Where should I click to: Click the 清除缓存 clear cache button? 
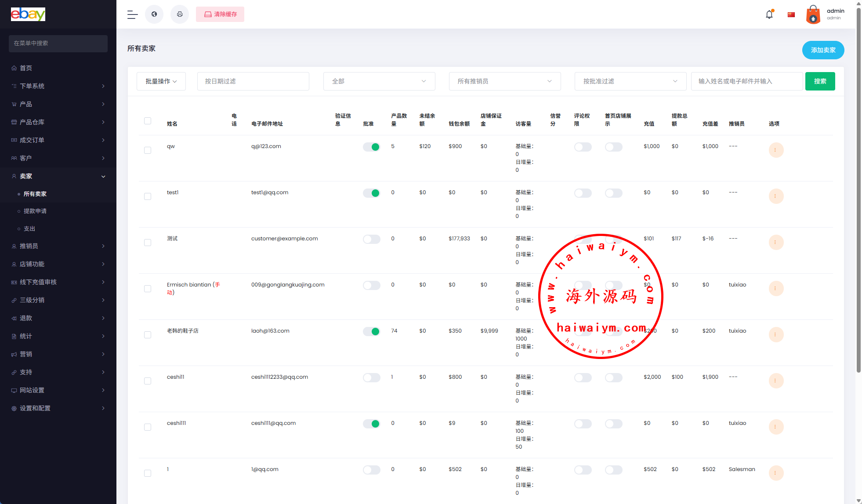tap(220, 15)
